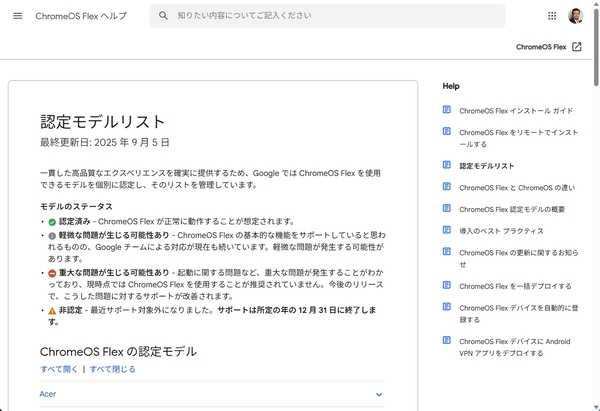Click the red 重大な問題 status icon
The image size is (600, 411).
point(52,273)
